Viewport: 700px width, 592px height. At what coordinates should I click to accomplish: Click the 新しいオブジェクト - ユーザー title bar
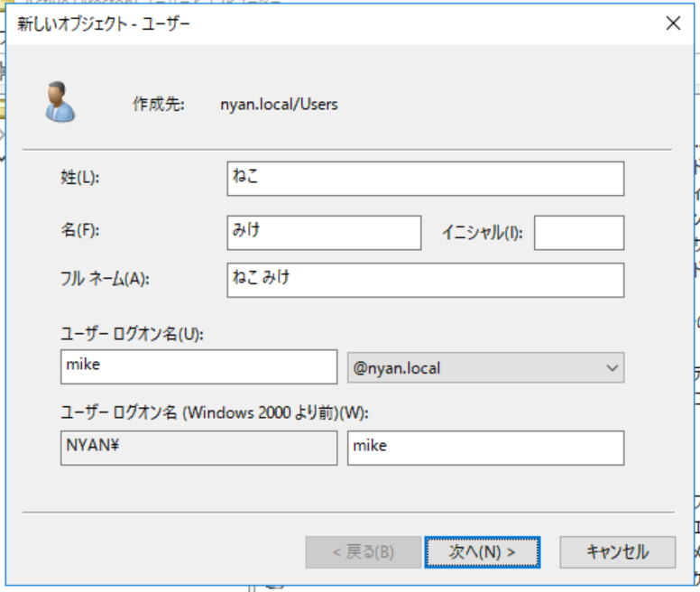click(x=271, y=24)
